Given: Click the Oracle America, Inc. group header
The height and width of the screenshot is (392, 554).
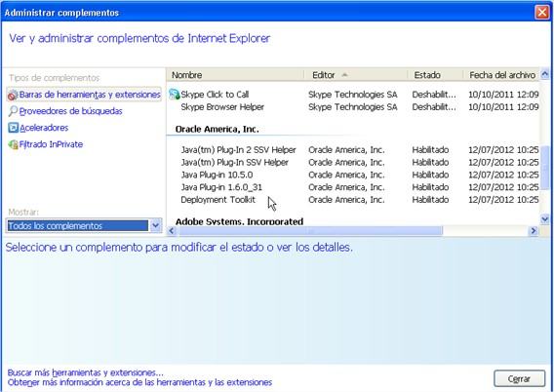Looking at the screenshot, I should click(x=217, y=130).
